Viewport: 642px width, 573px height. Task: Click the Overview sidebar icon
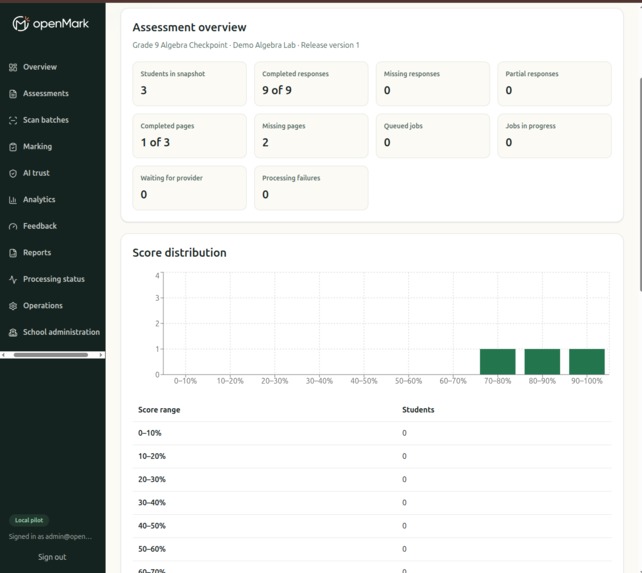click(13, 67)
